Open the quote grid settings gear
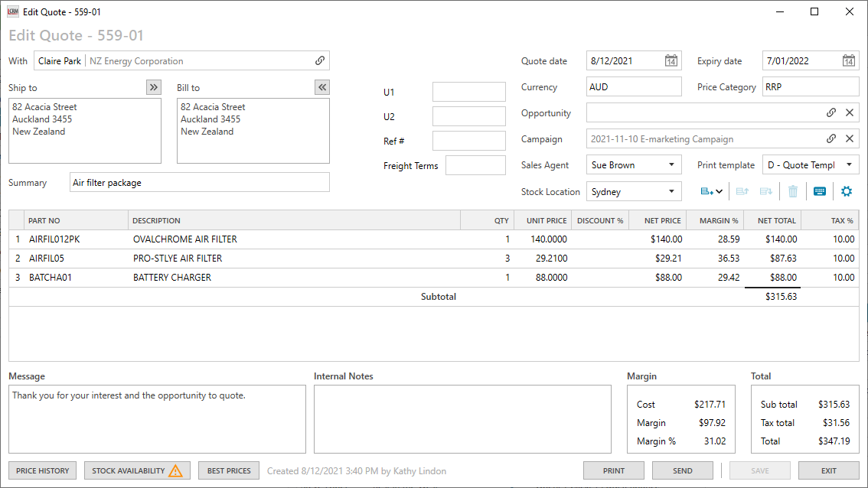This screenshot has height=488, width=868. [846, 191]
